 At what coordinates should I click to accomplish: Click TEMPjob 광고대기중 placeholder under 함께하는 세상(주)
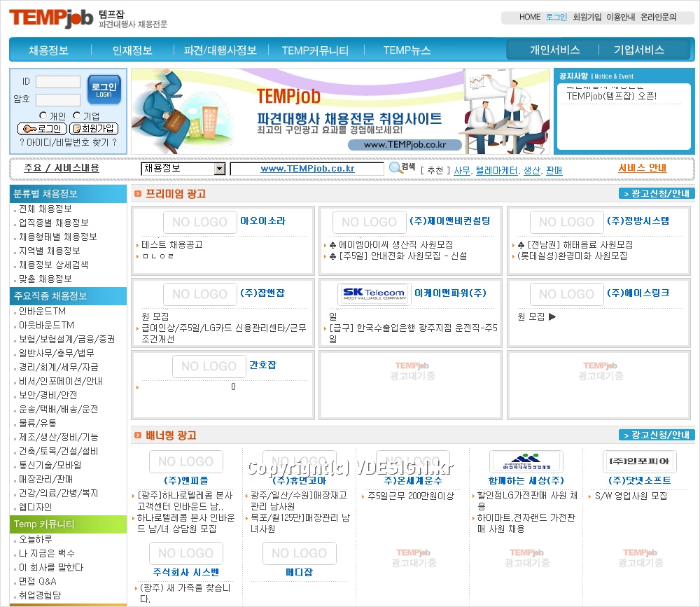click(x=527, y=558)
